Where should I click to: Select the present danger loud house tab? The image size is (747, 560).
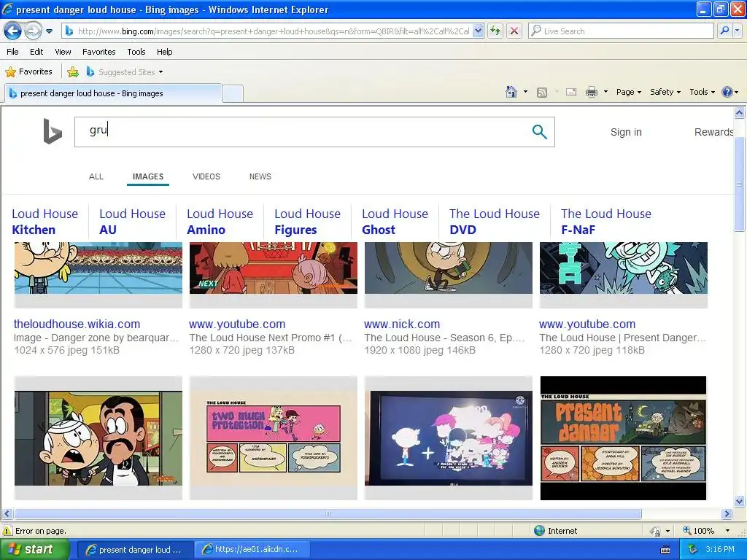tap(113, 93)
